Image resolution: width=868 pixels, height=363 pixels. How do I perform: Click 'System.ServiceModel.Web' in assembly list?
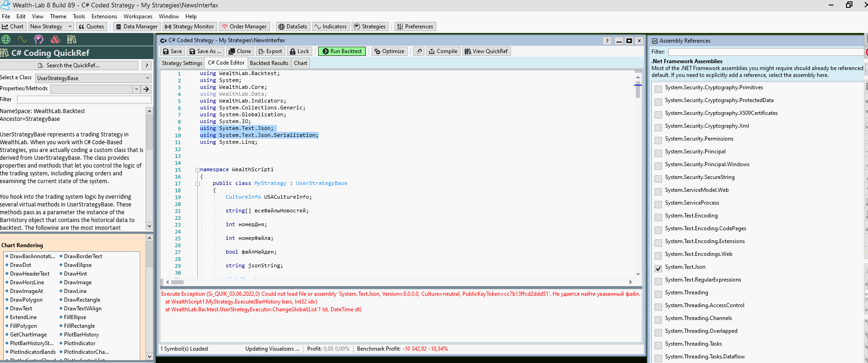click(x=696, y=190)
